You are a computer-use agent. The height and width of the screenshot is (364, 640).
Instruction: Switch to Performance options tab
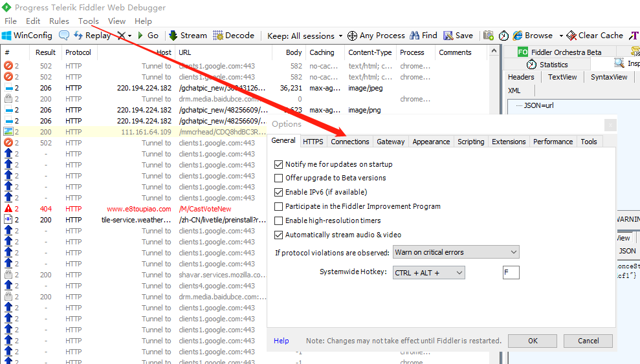click(x=553, y=142)
